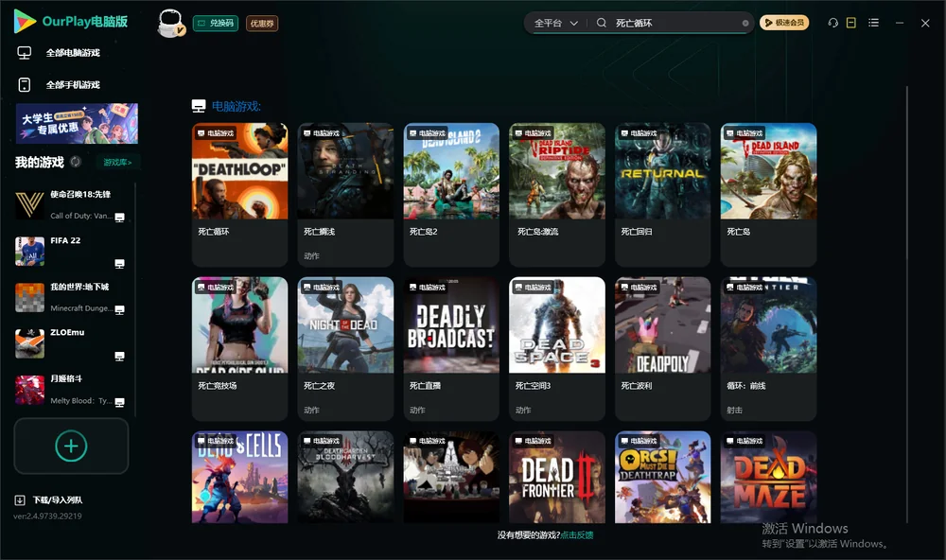Click the 极速会员 VIP button
The width and height of the screenshot is (946, 560).
784,23
